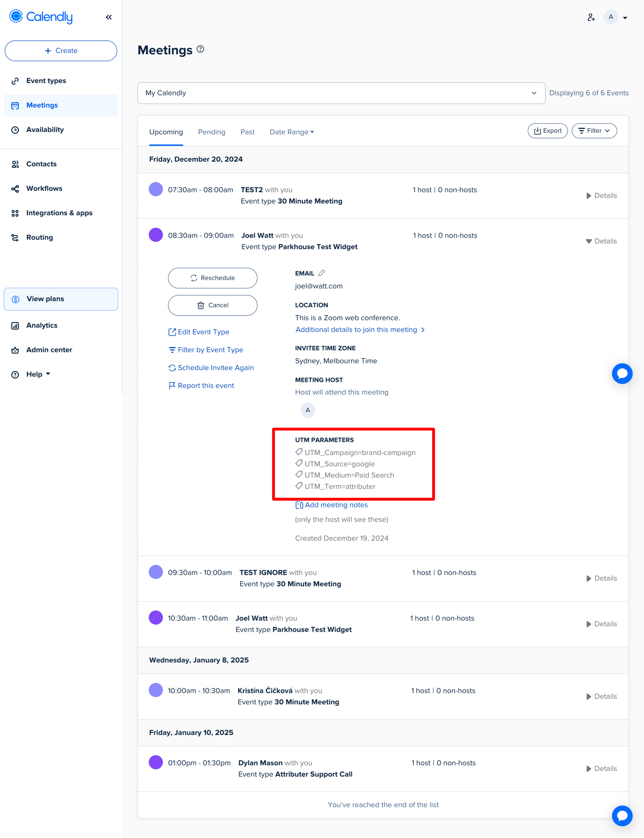Expand Details for TEST IGNORE meeting
Image resolution: width=644 pixels, height=838 pixels.
pos(601,578)
